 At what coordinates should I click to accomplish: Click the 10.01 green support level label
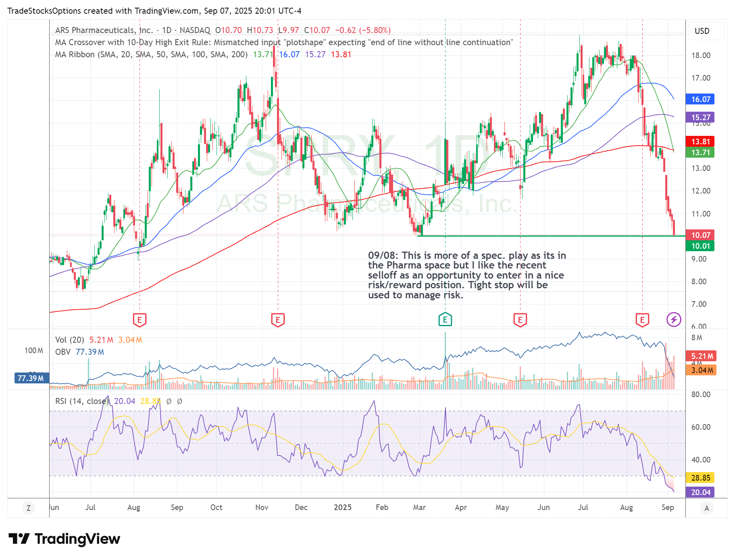tap(700, 246)
